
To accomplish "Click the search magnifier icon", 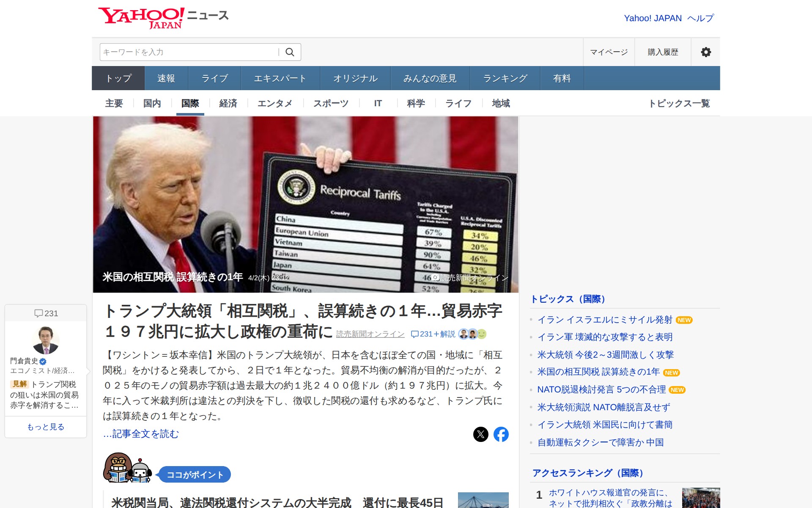I will pyautogui.click(x=290, y=52).
